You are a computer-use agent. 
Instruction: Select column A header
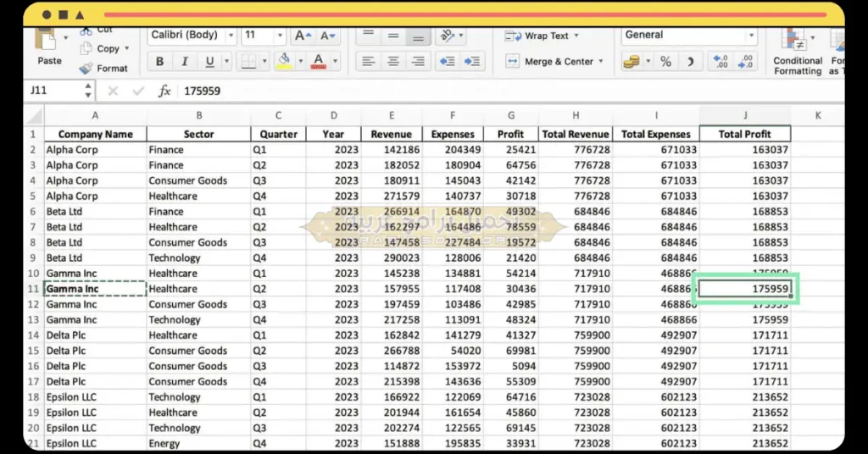coord(95,115)
